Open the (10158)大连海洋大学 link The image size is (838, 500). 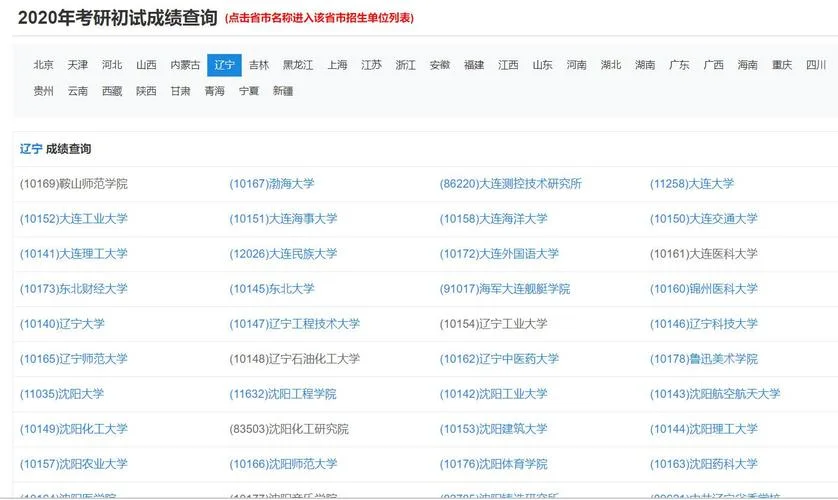click(x=493, y=219)
